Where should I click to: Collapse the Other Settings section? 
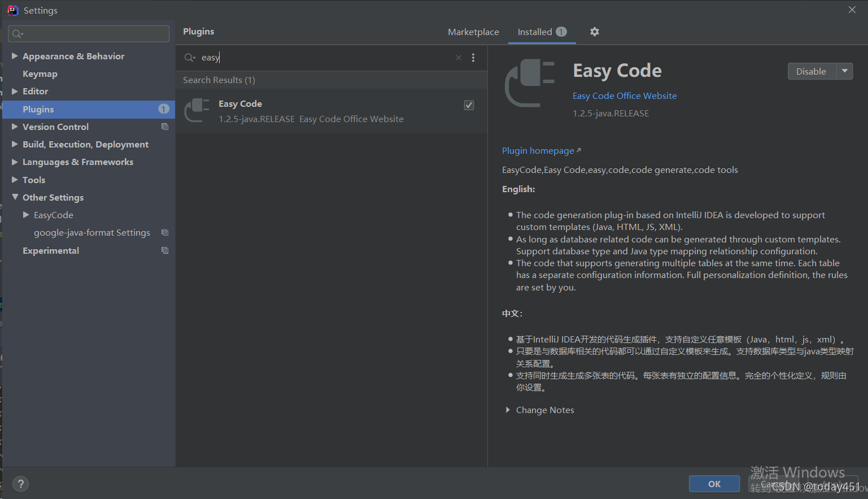pos(15,197)
